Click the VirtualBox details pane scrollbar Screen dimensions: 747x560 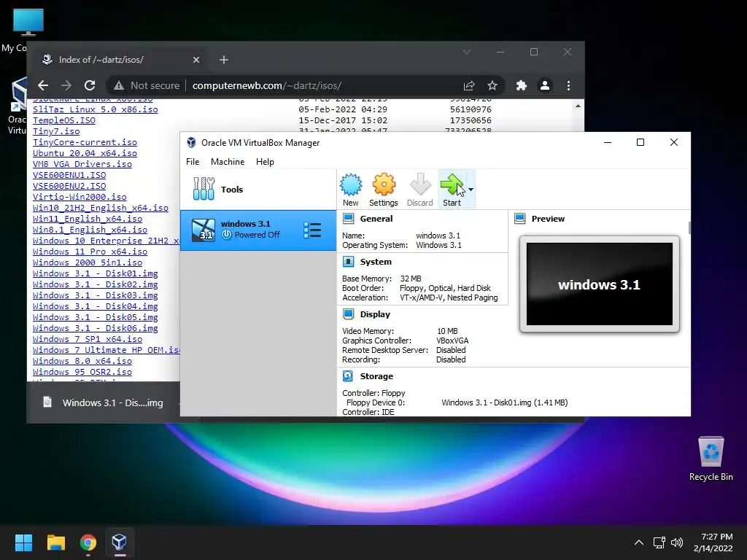(689, 227)
